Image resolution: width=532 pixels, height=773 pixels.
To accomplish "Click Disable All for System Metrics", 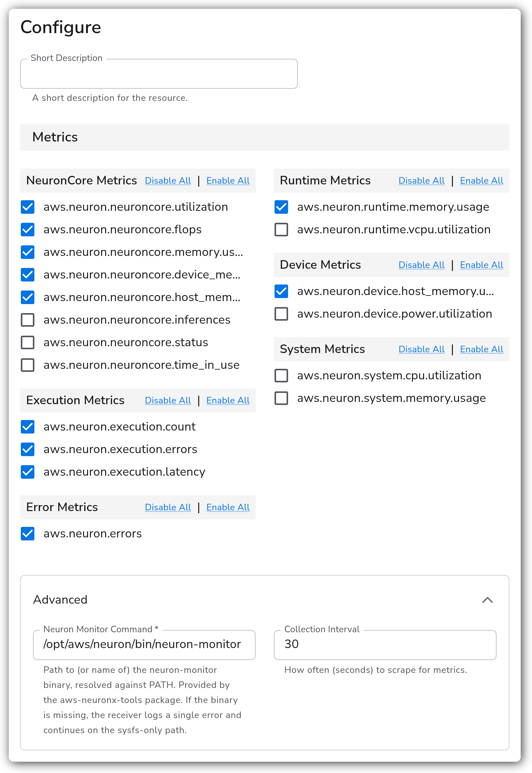I will [422, 349].
